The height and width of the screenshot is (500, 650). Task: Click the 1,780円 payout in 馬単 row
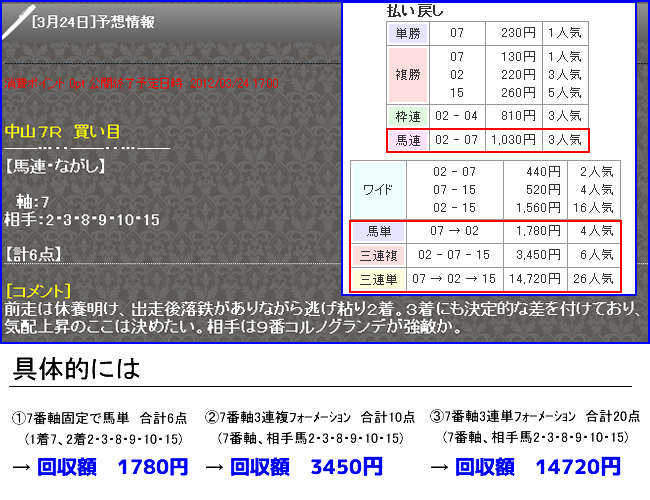[538, 231]
